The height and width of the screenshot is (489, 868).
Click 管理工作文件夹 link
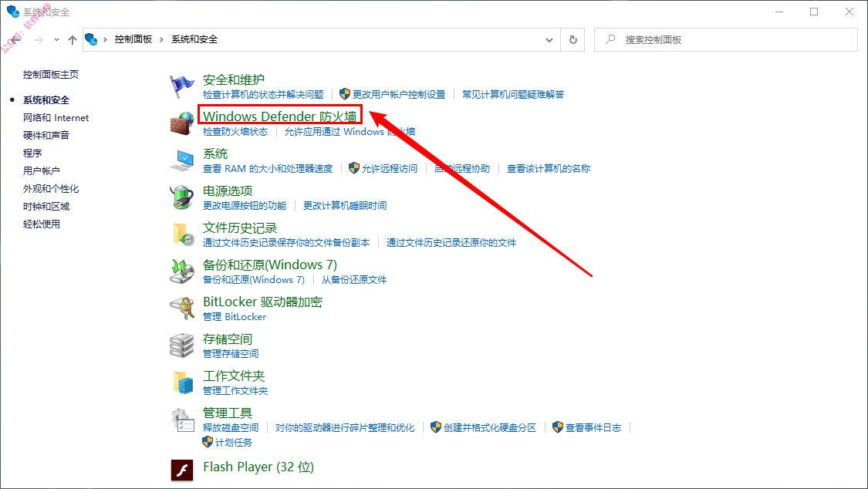(235, 391)
